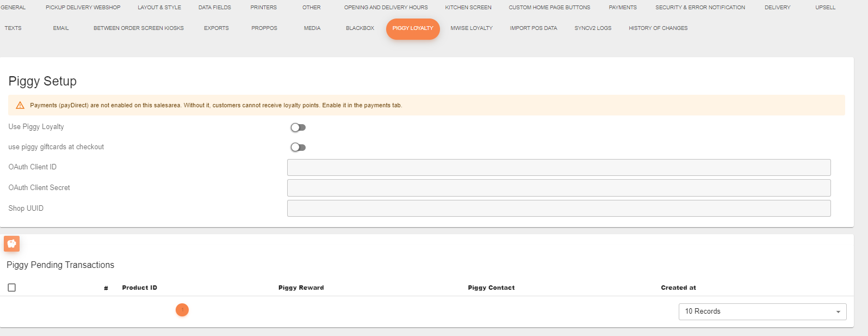Image resolution: width=868 pixels, height=336 pixels.
Task: Toggle use piggy giftcards at checkout
Action: (x=298, y=148)
